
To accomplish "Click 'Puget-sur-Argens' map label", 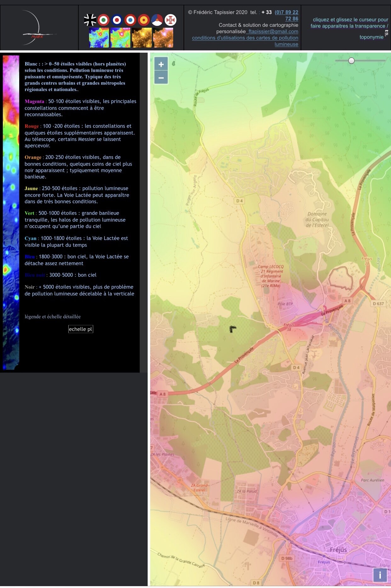I will pos(191,190).
